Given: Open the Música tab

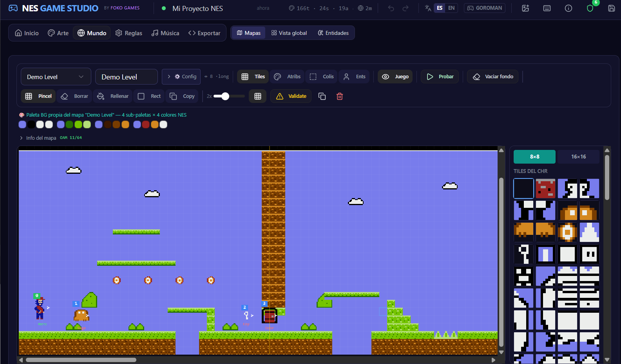Looking at the screenshot, I should coord(165,33).
